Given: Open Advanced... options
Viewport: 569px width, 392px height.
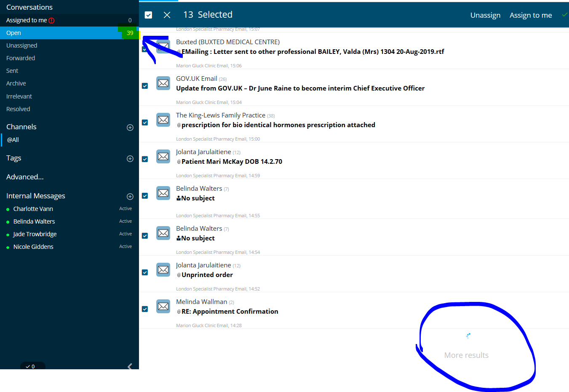Looking at the screenshot, I should (25, 177).
